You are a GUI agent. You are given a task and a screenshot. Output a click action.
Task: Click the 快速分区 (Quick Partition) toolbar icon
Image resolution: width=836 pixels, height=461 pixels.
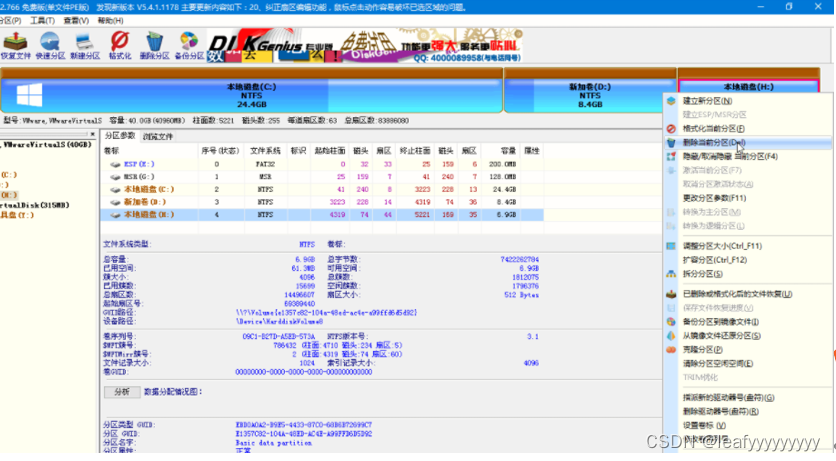point(50,45)
